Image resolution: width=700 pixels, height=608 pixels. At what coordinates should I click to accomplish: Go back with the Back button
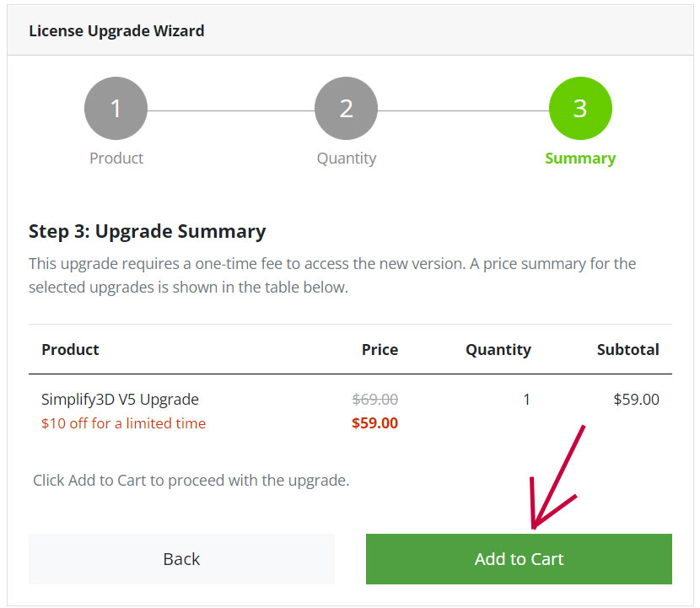(x=181, y=559)
